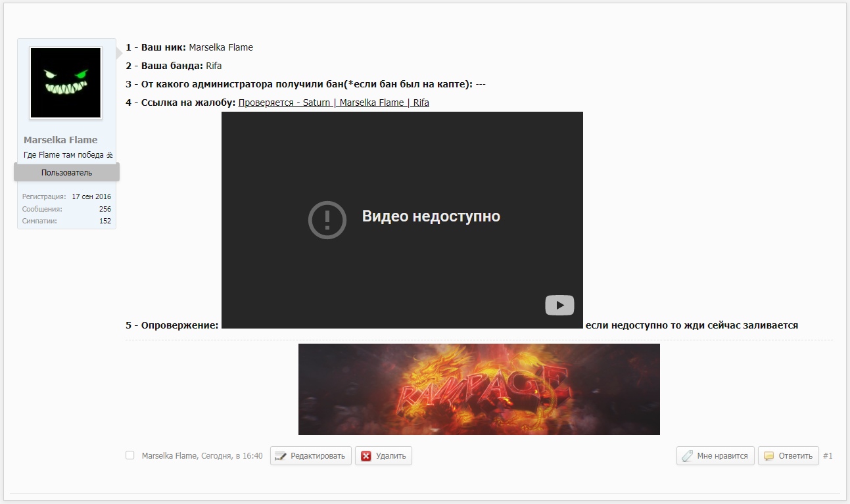Click line 3 about administrator ban
The image size is (850, 504).
(x=306, y=84)
